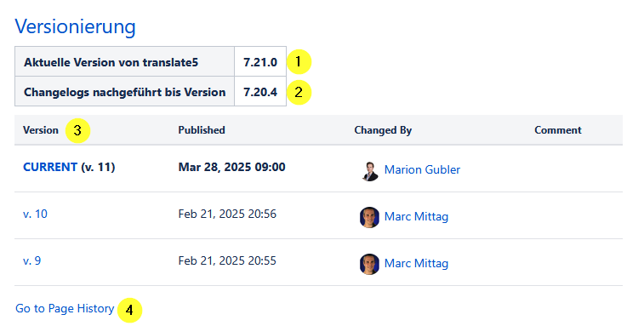Click the Published column header

pyautogui.click(x=202, y=130)
